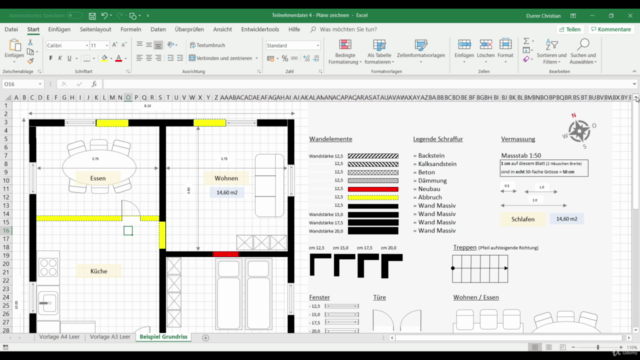The image size is (640, 360).
Task: Align text left icon
Action: pyautogui.click(x=140, y=58)
